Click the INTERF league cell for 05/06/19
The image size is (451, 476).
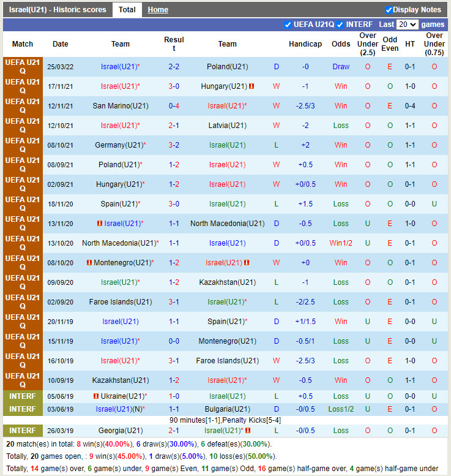(23, 396)
